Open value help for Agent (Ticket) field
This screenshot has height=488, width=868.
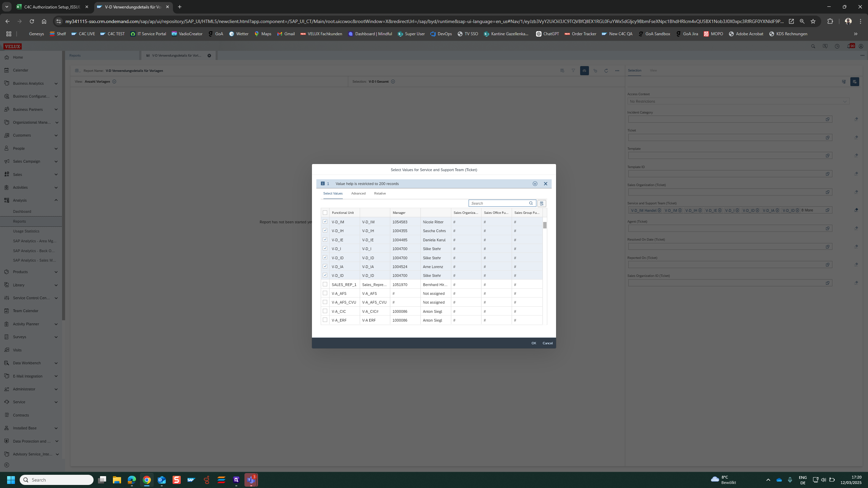point(828,228)
